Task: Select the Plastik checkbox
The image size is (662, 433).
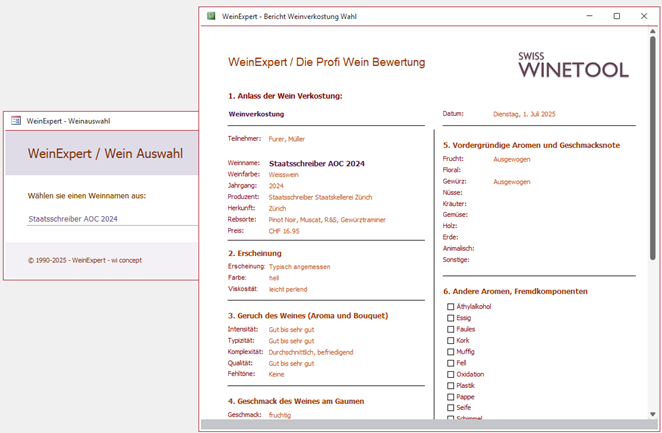Action: (451, 385)
